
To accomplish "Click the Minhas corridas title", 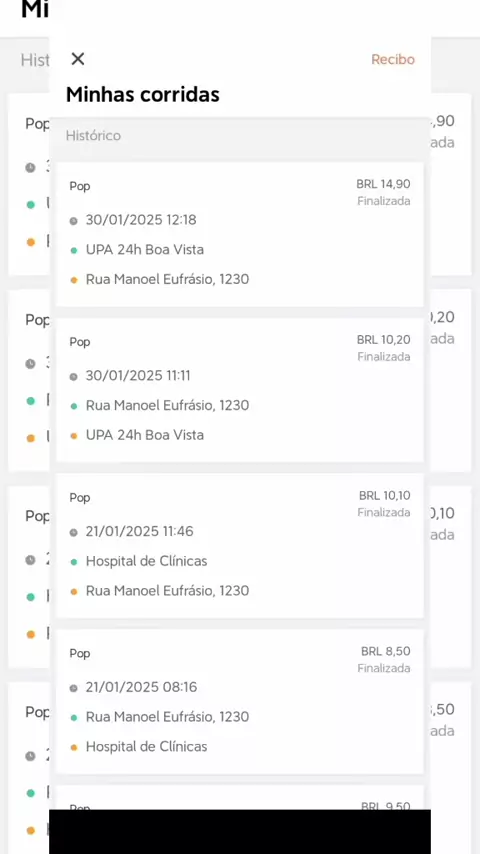I will tap(143, 95).
